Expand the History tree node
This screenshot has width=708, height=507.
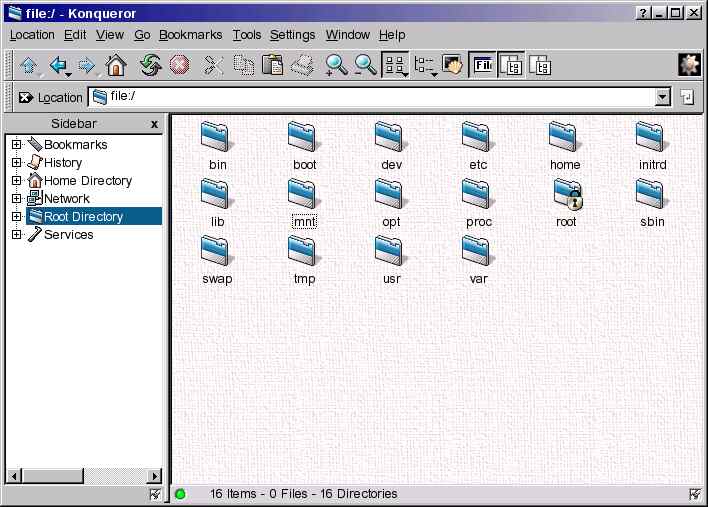tap(16, 163)
